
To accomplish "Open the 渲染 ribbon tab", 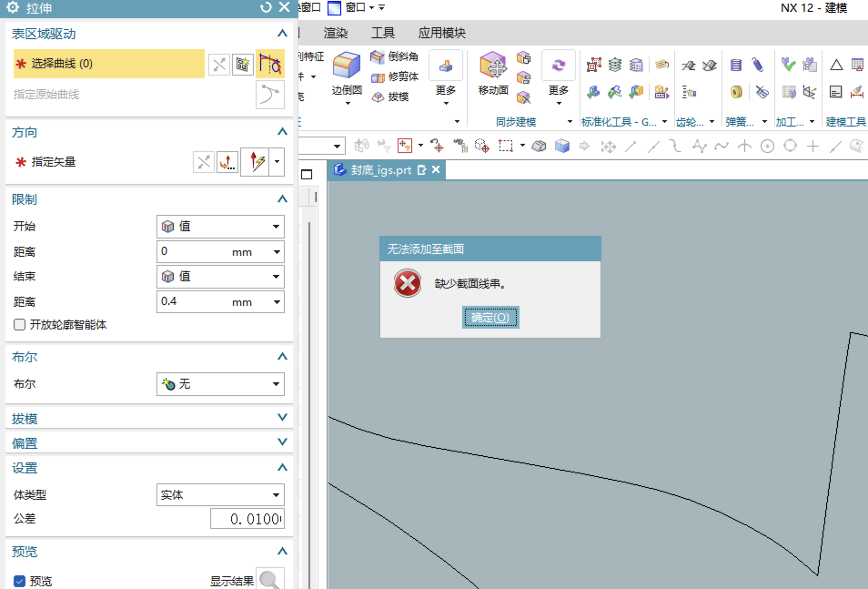I will click(x=336, y=33).
